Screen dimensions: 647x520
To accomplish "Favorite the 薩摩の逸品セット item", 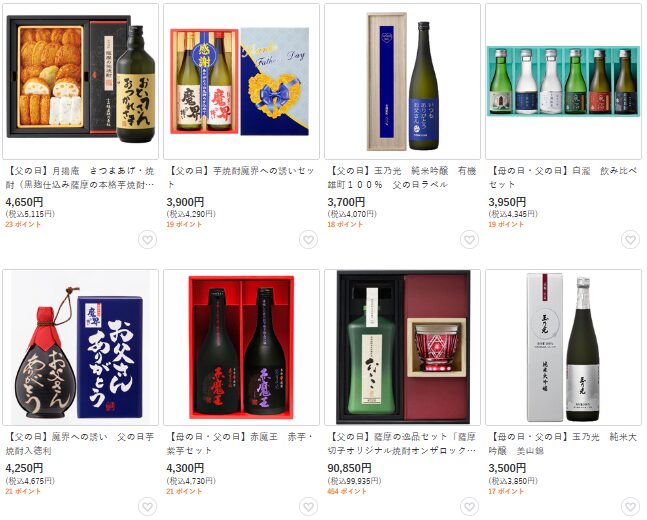I will click(469, 506).
